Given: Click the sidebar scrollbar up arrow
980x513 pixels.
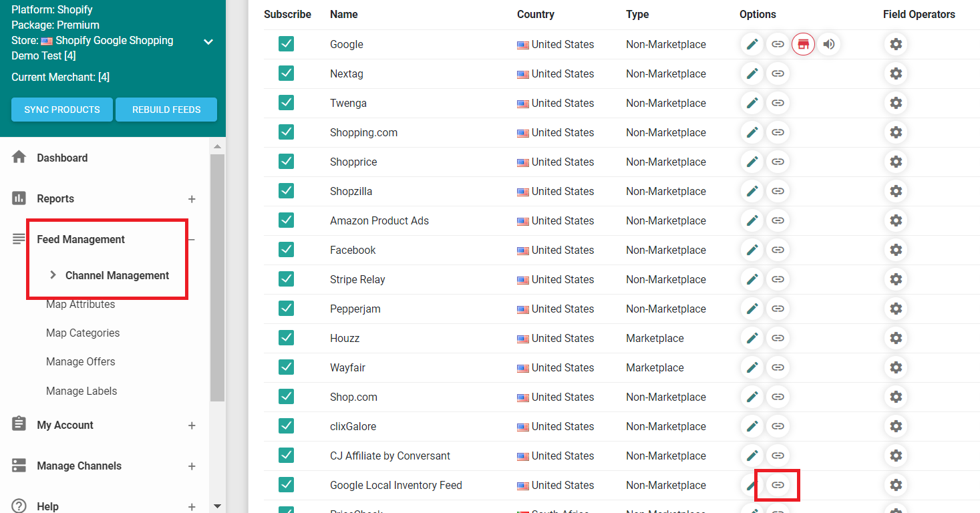Looking at the screenshot, I should (216, 146).
